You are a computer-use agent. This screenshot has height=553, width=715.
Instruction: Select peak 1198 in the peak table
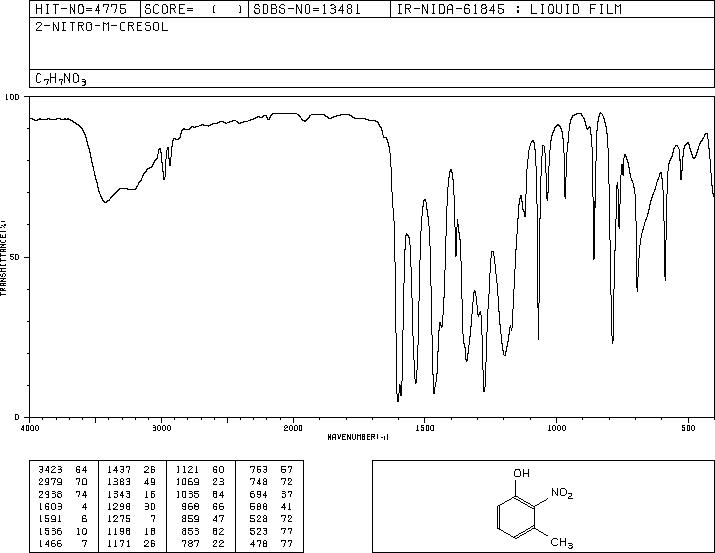[119, 532]
